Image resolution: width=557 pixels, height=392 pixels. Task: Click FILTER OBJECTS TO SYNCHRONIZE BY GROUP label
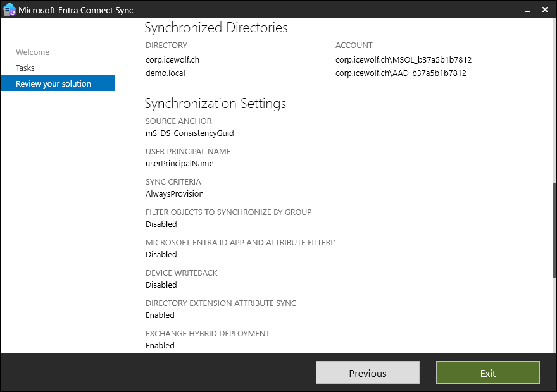[228, 212]
